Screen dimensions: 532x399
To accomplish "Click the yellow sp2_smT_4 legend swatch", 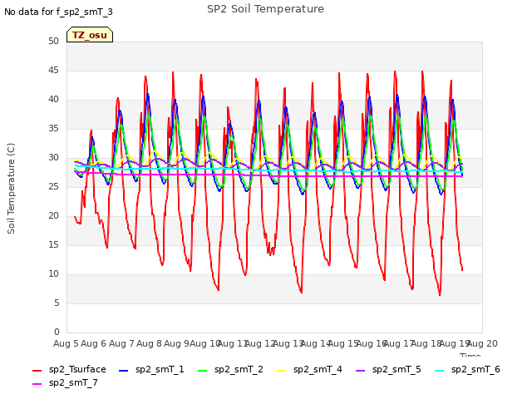I will (281, 371).
